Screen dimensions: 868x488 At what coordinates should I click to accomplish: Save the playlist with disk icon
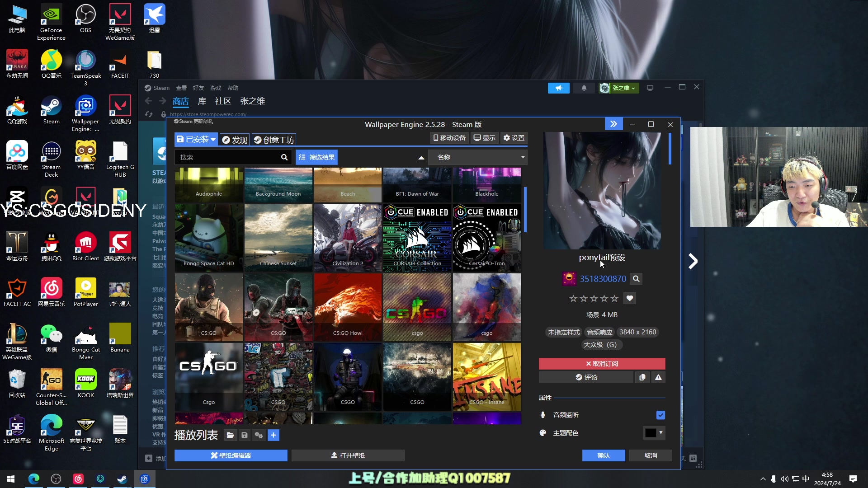(x=244, y=435)
